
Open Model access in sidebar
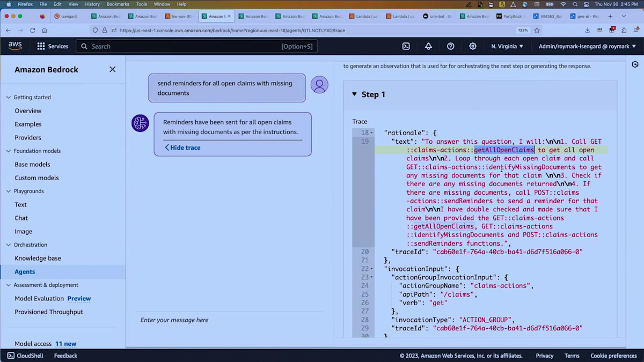(x=33, y=344)
